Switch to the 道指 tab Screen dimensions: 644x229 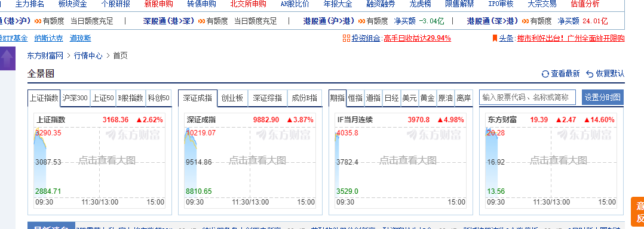pyautogui.click(x=373, y=98)
